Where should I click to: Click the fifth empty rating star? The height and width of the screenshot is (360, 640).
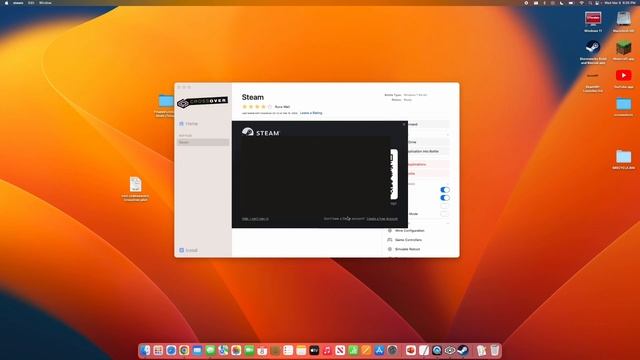point(269,107)
